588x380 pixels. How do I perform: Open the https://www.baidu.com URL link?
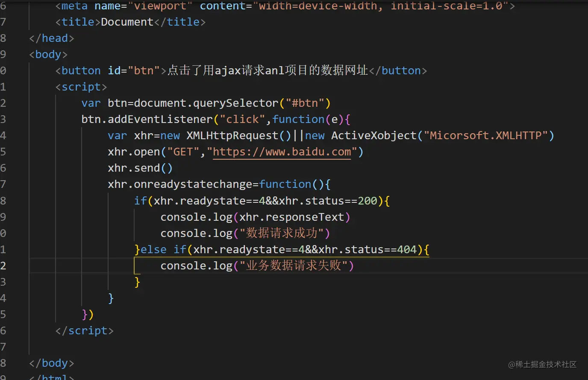282,152
